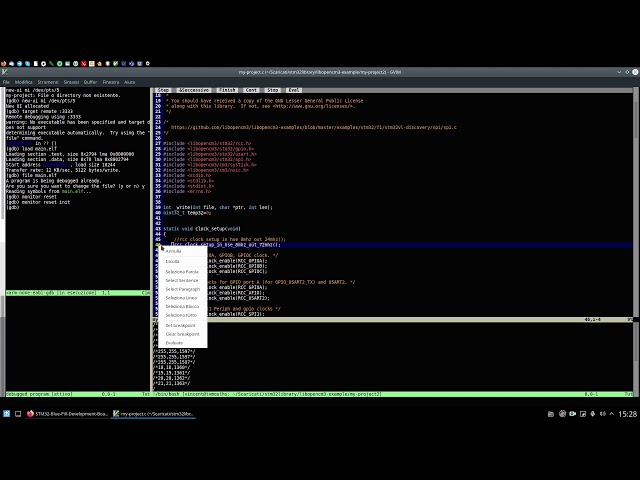
Task: Click the green checkmark launcher icon
Action: (x=116, y=64)
